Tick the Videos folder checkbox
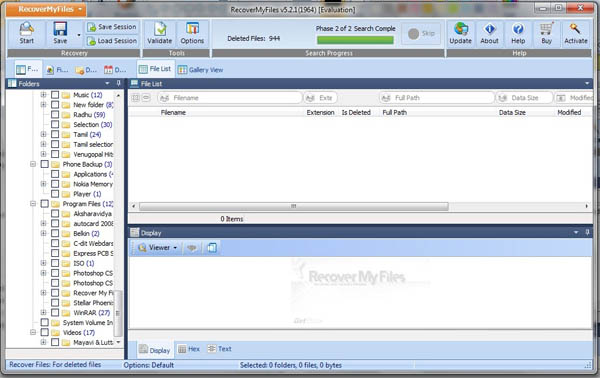600x378 pixels. [44, 332]
